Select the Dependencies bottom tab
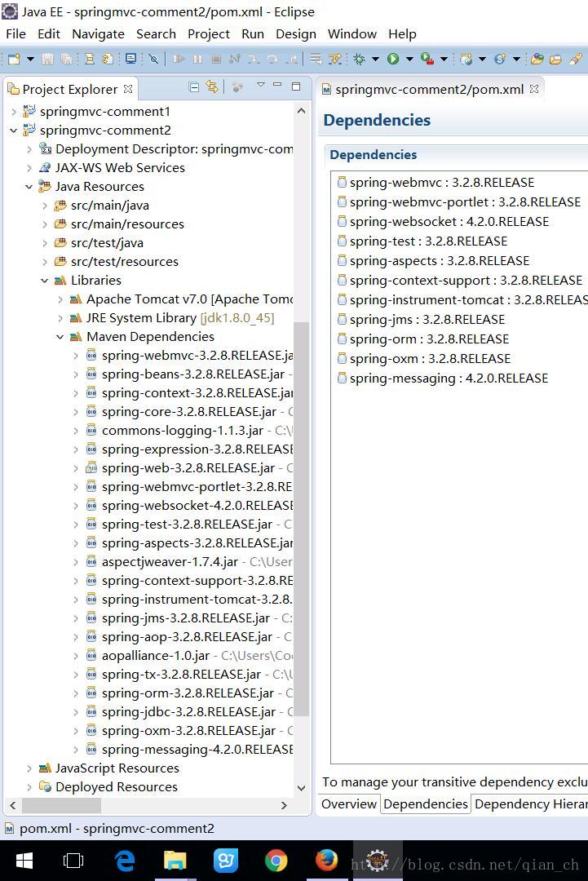This screenshot has width=588, height=881. pyautogui.click(x=425, y=804)
